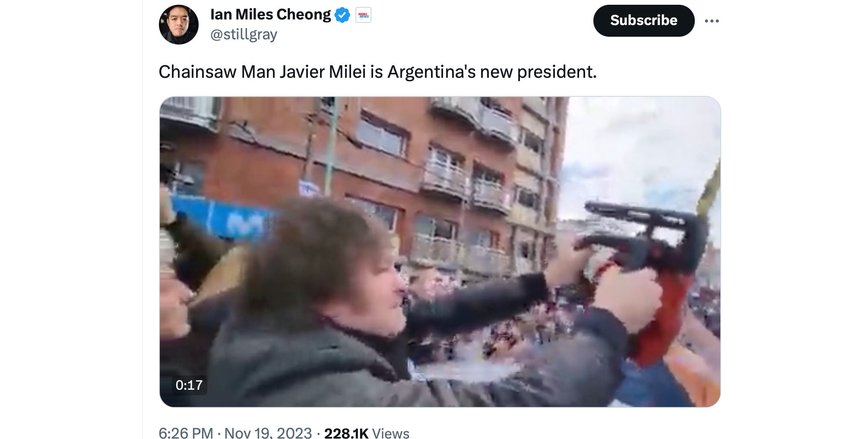
Task: Click the @stillgray handle
Action: [x=244, y=34]
